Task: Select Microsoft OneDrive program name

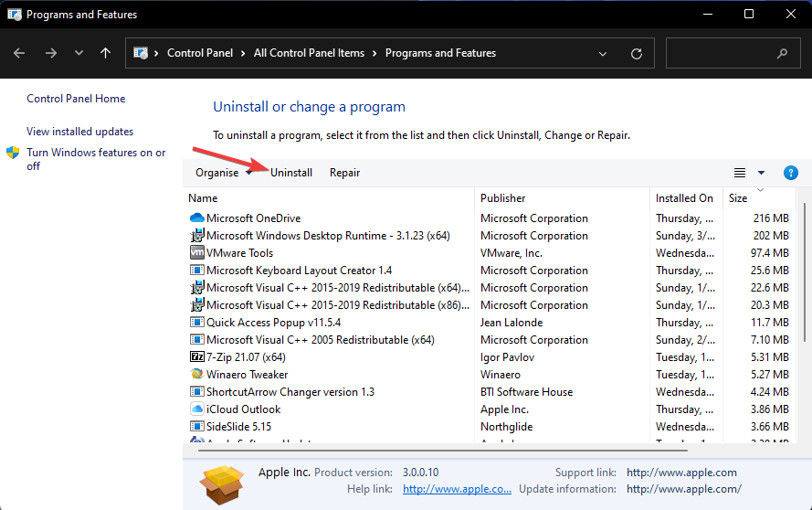Action: coord(253,218)
